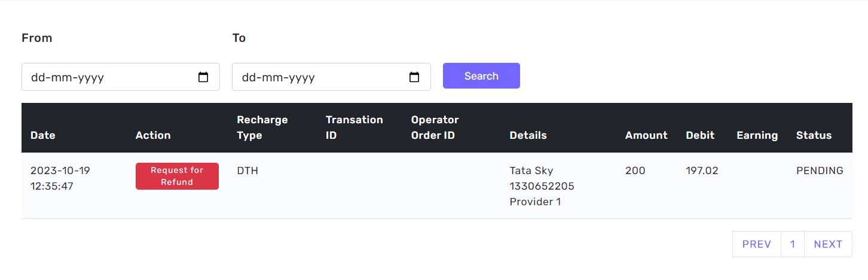
Task: Click the 197.02 debit value
Action: tap(702, 171)
